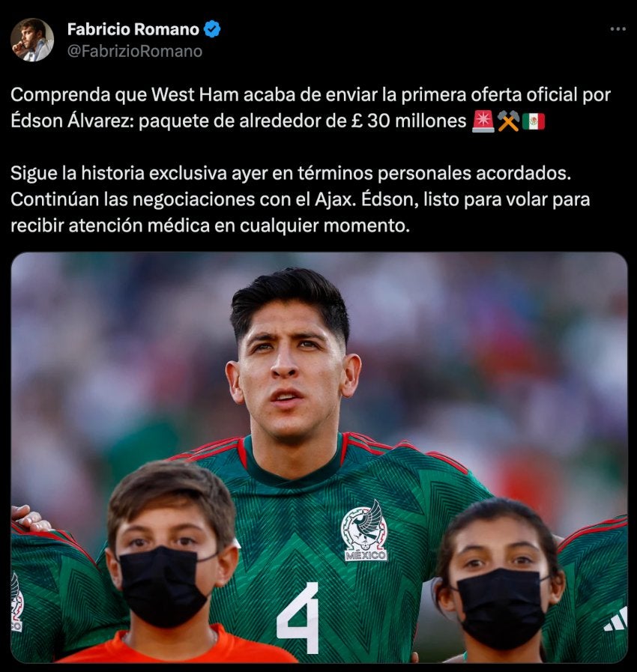Image resolution: width=637 pixels, height=672 pixels.
Task: Open the attached photo of Édson Álvarez
Action: pyautogui.click(x=319, y=457)
